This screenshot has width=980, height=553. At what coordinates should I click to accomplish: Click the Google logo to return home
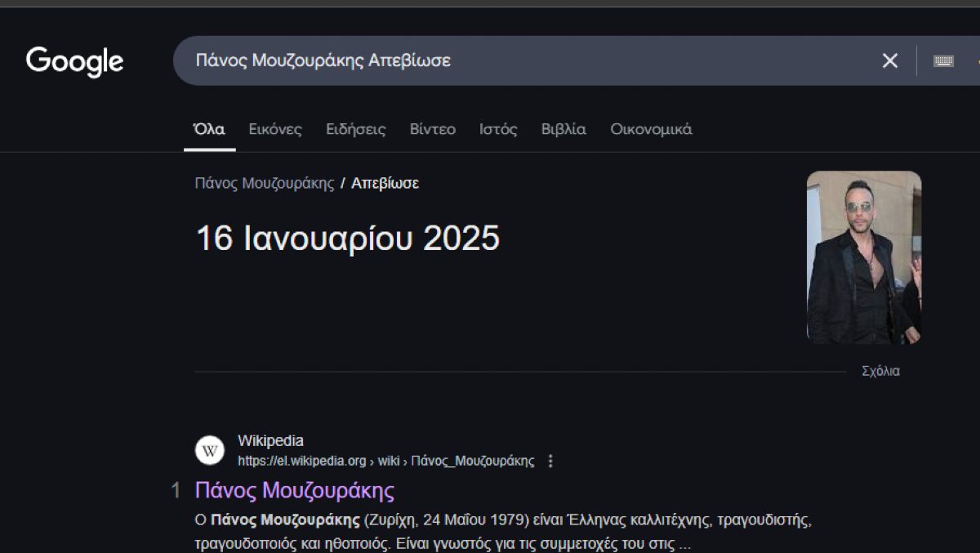[74, 61]
